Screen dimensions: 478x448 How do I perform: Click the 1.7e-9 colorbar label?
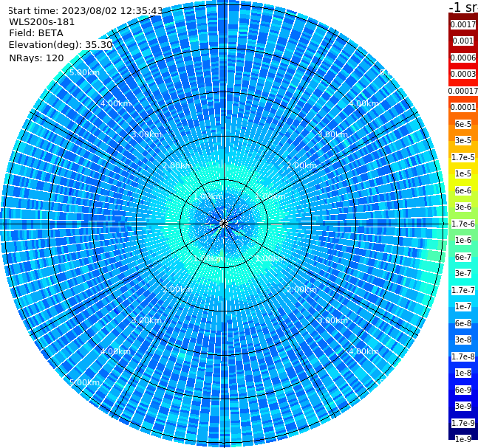pyautogui.click(x=463, y=423)
